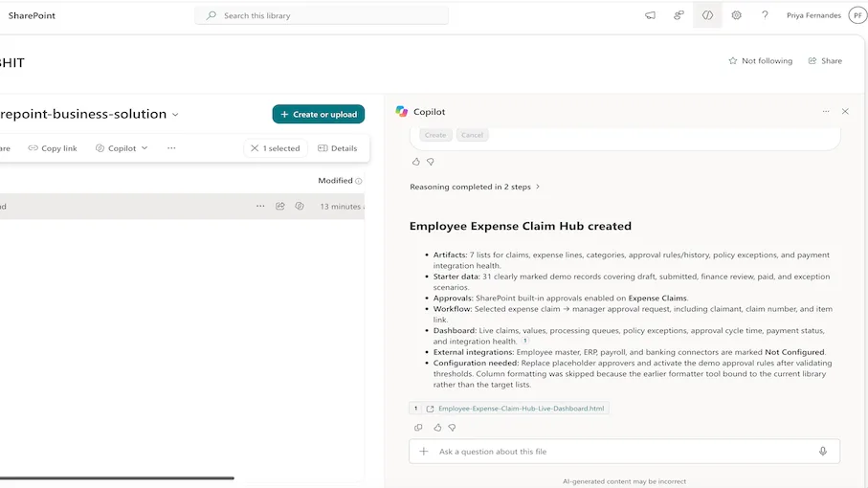
Task: Click the horizontal scrollbar at bottom
Action: click(x=116, y=478)
